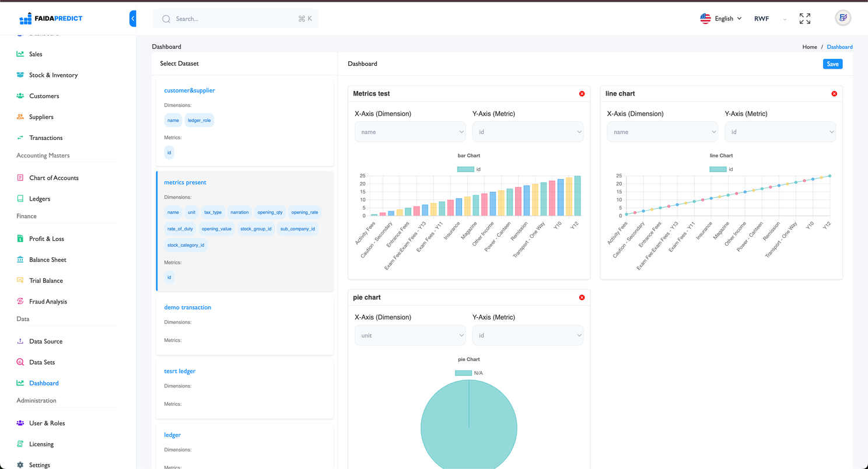Click the Balance Sheet icon
This screenshot has height=469, width=868.
(x=20, y=259)
